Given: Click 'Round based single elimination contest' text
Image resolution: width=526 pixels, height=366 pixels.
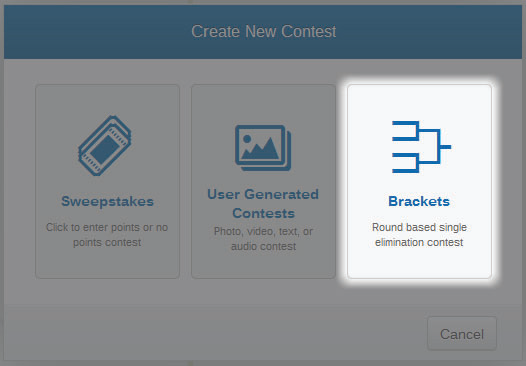Looking at the screenshot, I should 419,234.
